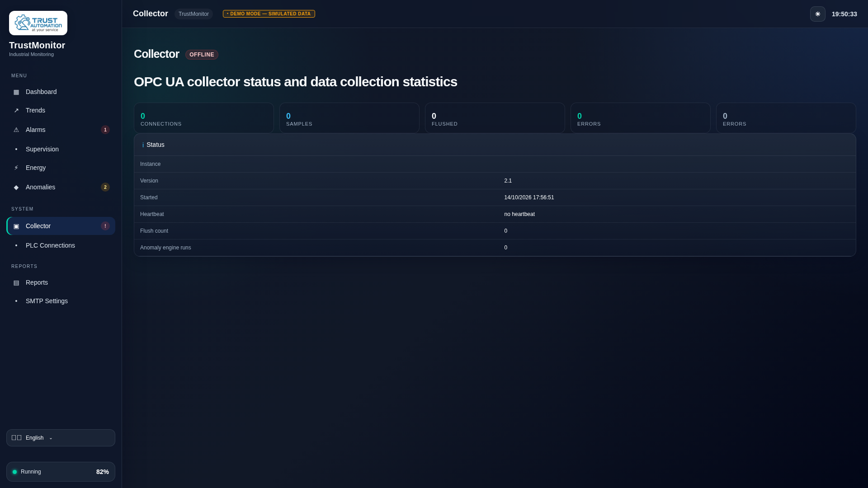Open SMTP Settings
868x488 pixels.
[x=61, y=301]
